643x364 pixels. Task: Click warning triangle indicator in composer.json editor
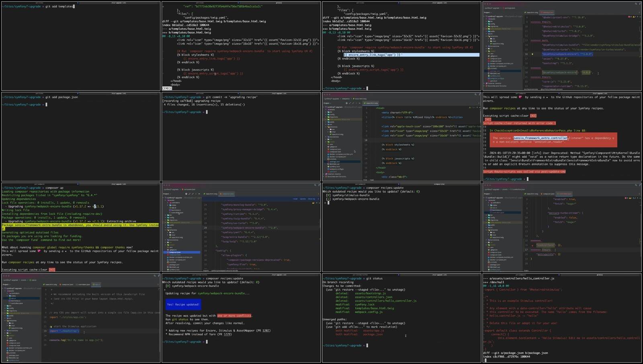coord(313,203)
